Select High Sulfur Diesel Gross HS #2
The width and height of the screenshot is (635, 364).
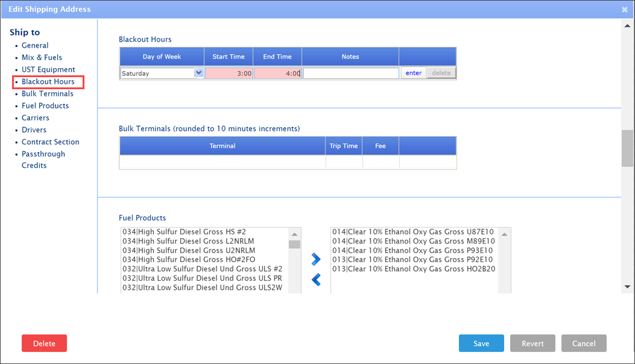(x=184, y=232)
